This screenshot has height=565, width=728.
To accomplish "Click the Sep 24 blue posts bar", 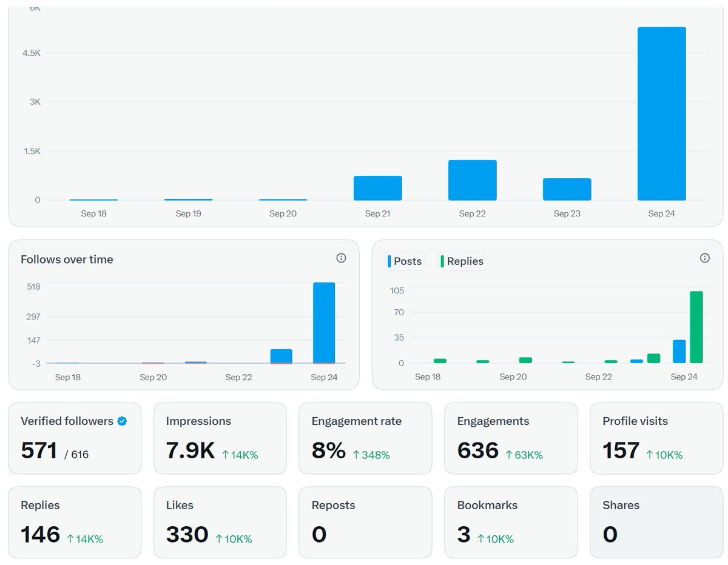I will pos(679,352).
